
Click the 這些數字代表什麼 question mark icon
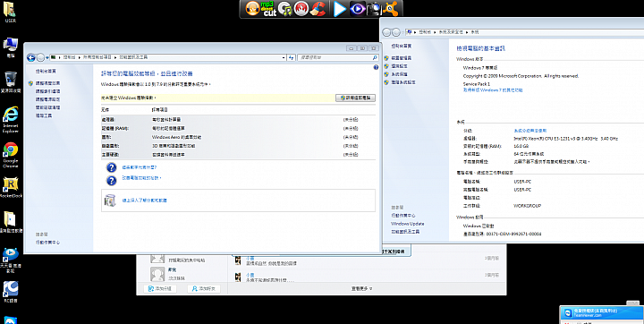[x=111, y=167]
